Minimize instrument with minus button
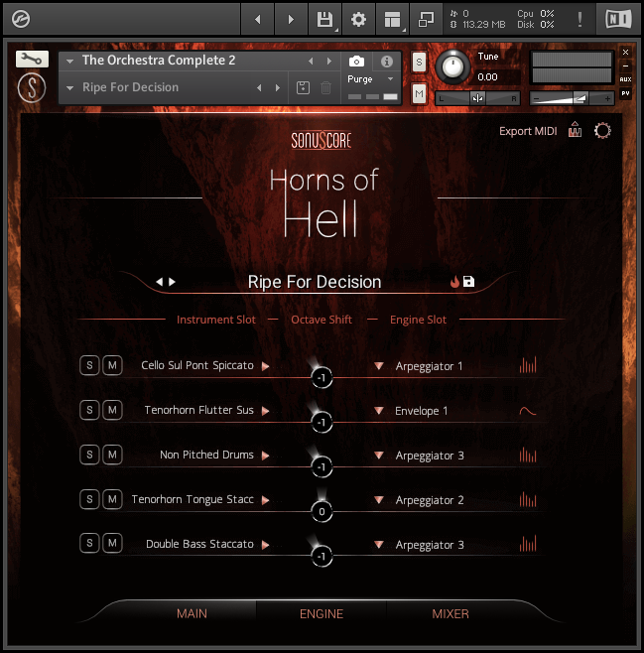644x653 pixels. (x=625, y=65)
